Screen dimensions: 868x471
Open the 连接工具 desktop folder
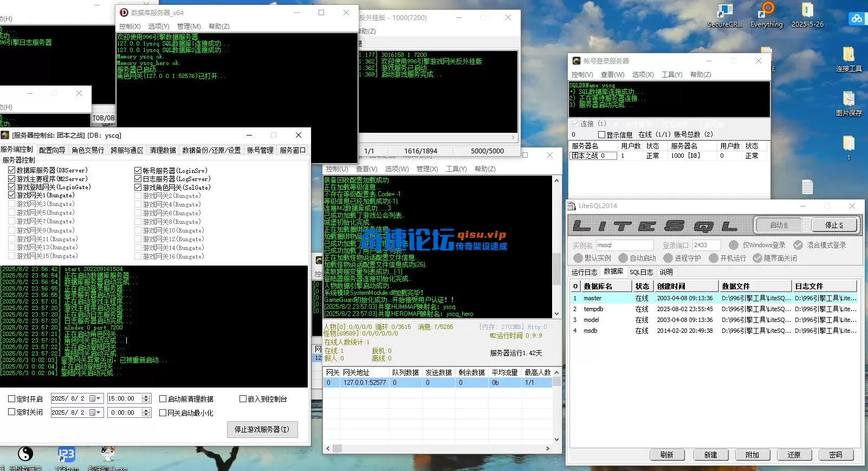tap(848, 59)
